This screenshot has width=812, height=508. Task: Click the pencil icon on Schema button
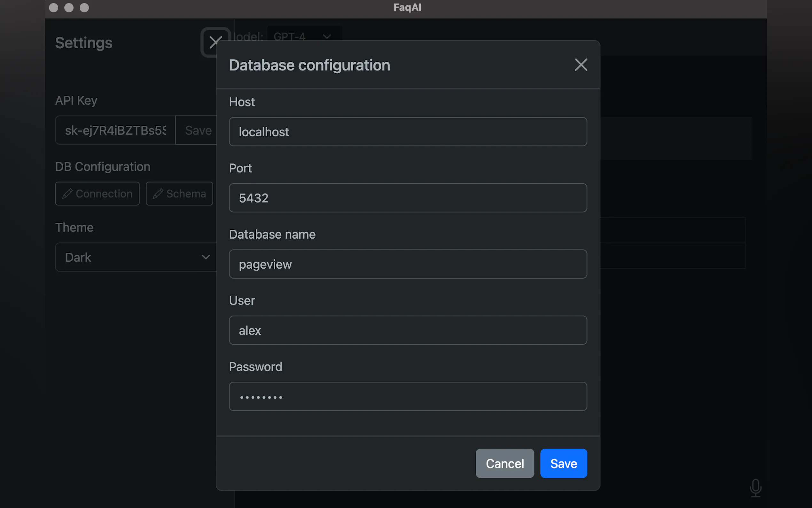(158, 194)
